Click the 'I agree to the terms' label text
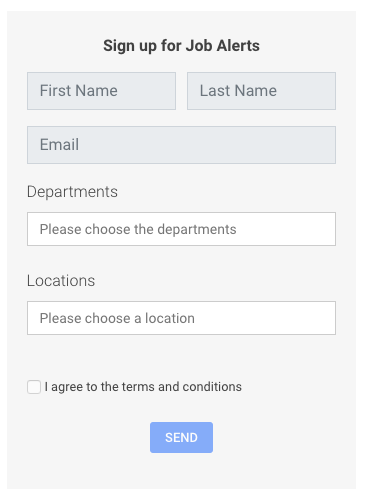Screen dimensions: 365x497 (99, 387)
